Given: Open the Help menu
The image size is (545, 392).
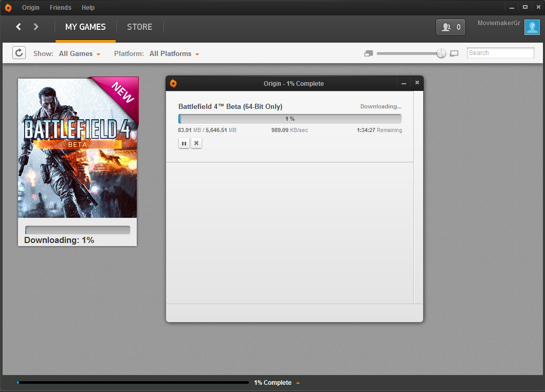Looking at the screenshot, I should point(88,8).
